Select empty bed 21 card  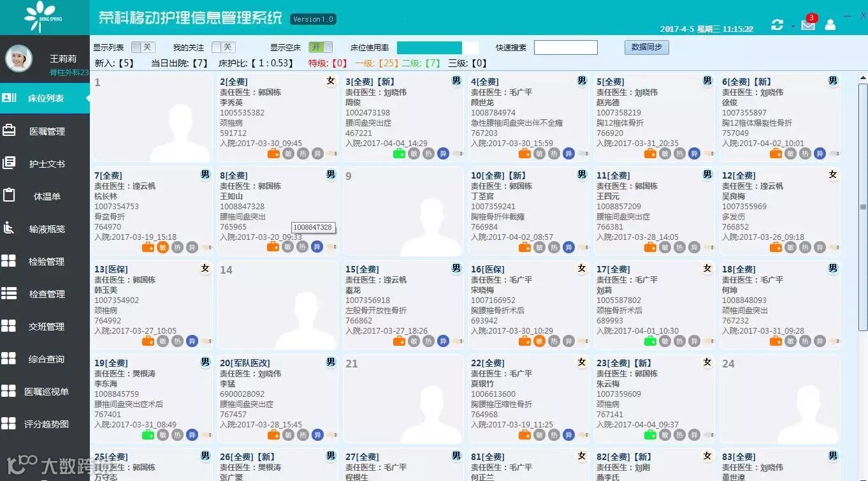(403, 399)
